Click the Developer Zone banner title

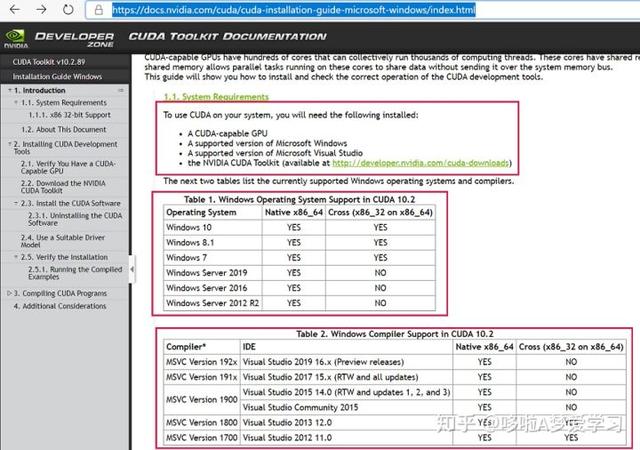[x=74, y=40]
